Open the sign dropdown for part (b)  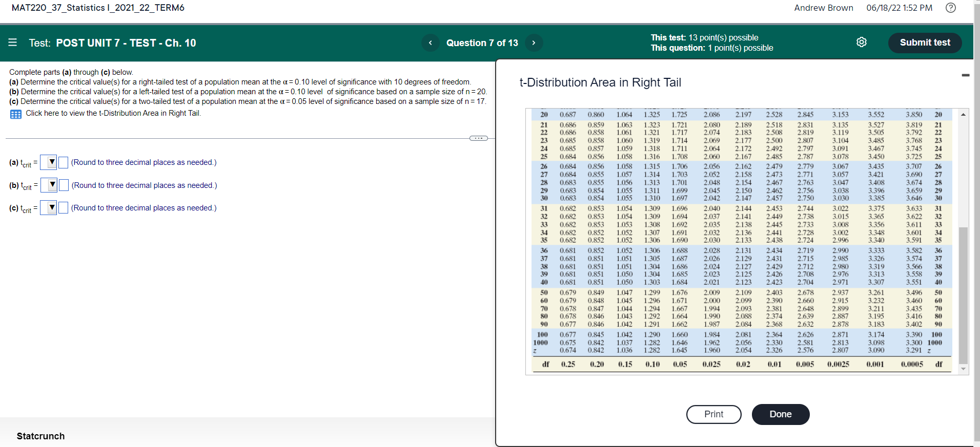tap(49, 185)
